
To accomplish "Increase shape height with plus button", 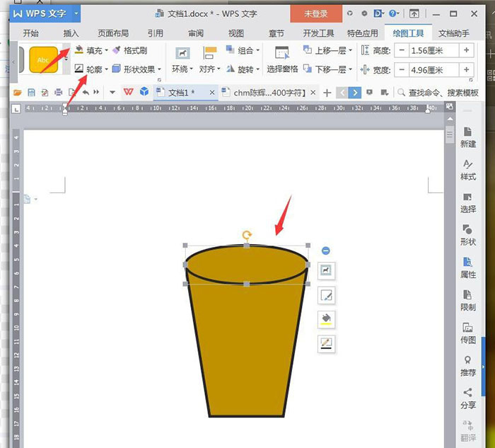I will click(466, 50).
